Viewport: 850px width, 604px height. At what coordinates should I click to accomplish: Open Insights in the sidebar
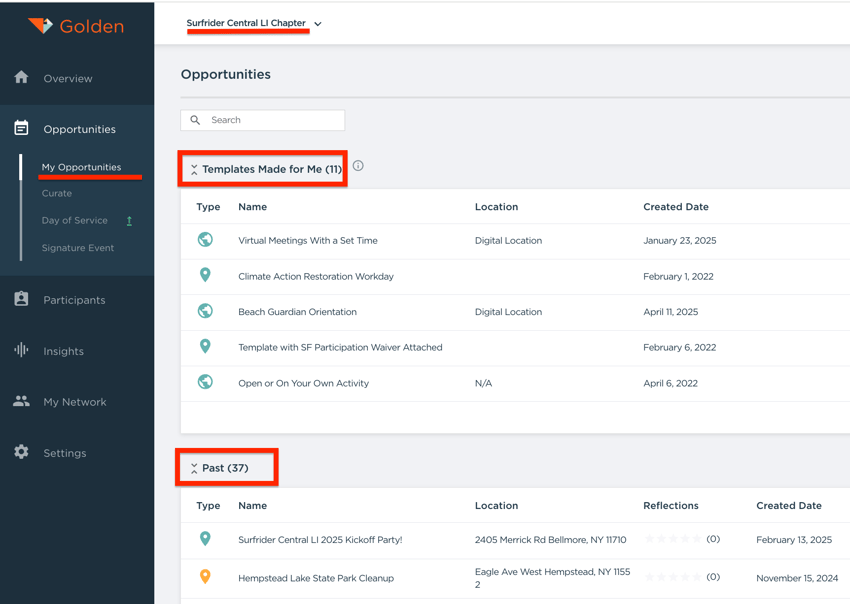[x=63, y=351]
